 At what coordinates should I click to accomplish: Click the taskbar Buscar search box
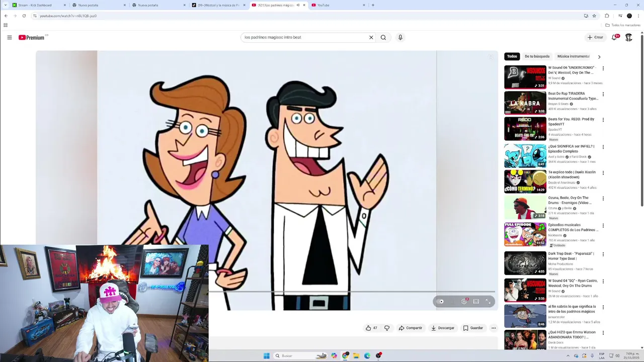click(x=300, y=356)
